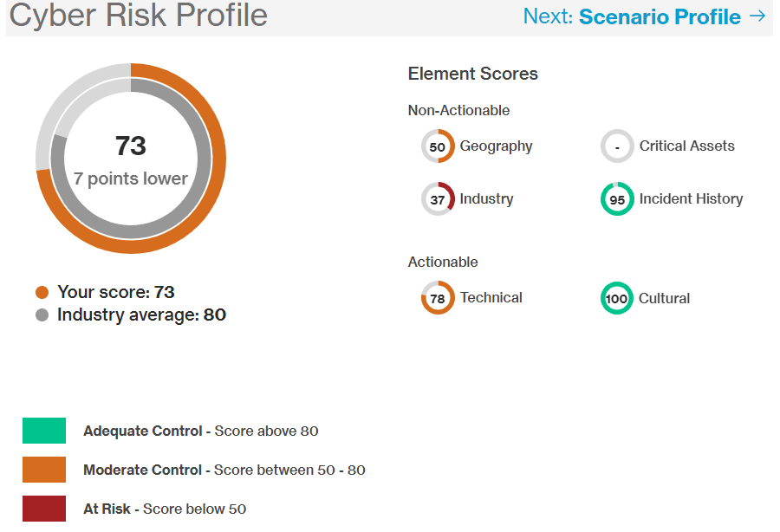This screenshot has width=780, height=532.
Task: Select the Non-Actionable section heading
Action: 458,110
